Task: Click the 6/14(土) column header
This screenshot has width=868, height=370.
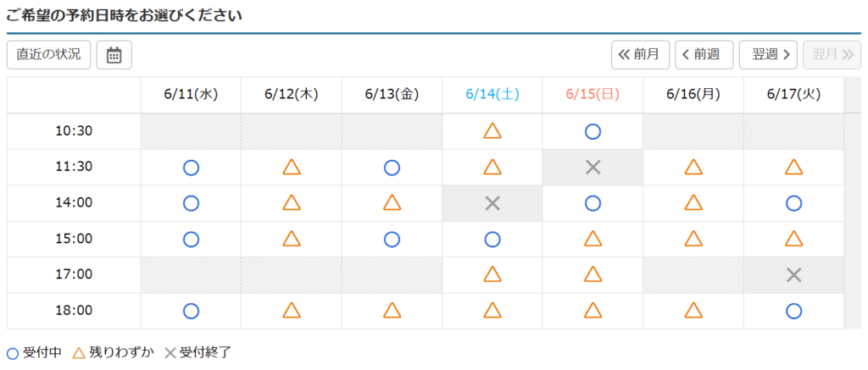Action: (492, 95)
